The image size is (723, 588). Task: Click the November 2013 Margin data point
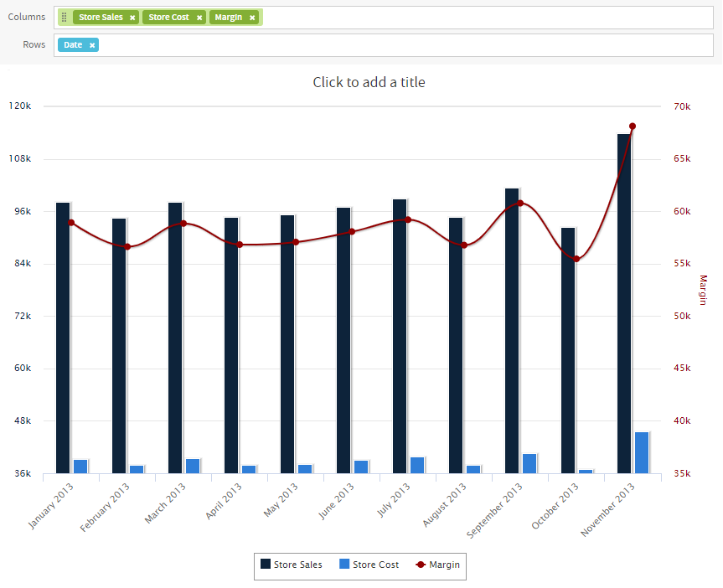tap(633, 126)
